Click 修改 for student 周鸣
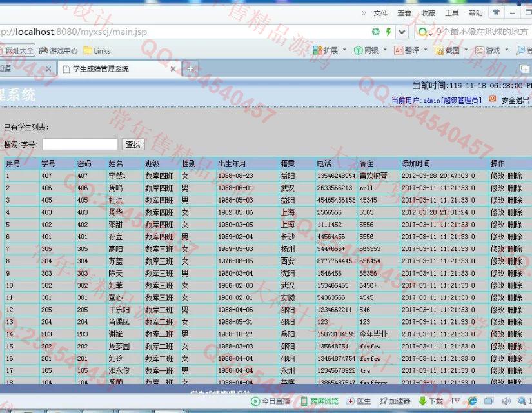The width and height of the screenshot is (532, 413). coord(497,188)
